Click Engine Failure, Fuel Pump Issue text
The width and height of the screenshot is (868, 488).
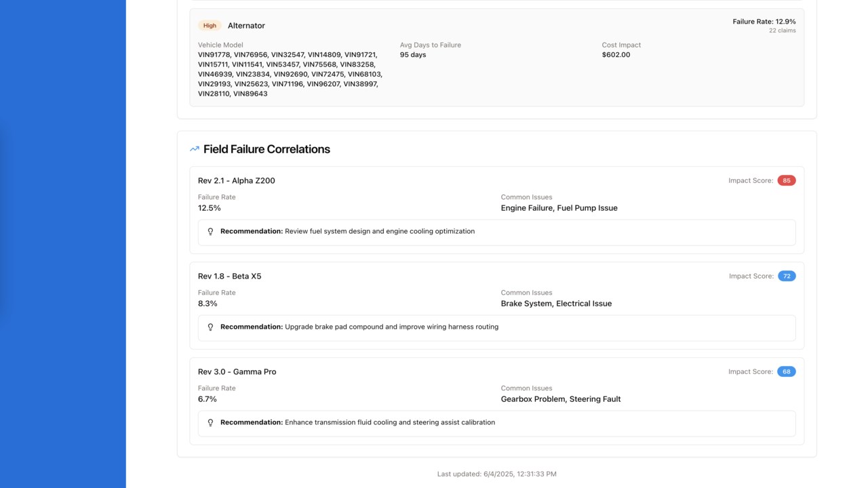[x=559, y=208]
